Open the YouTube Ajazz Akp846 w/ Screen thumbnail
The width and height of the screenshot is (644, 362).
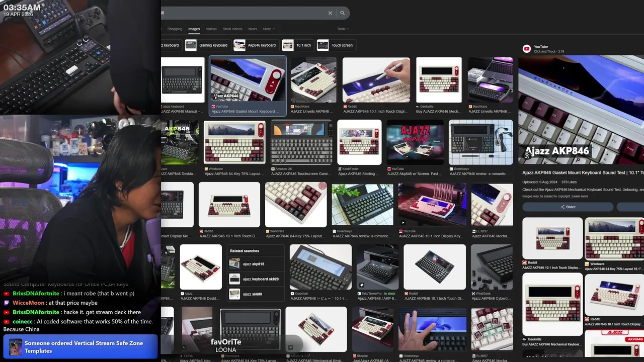[415, 142]
